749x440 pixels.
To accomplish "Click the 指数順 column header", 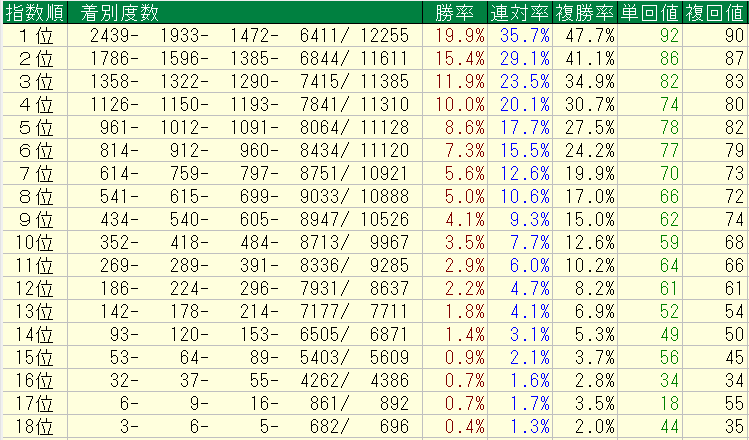I will [35, 13].
